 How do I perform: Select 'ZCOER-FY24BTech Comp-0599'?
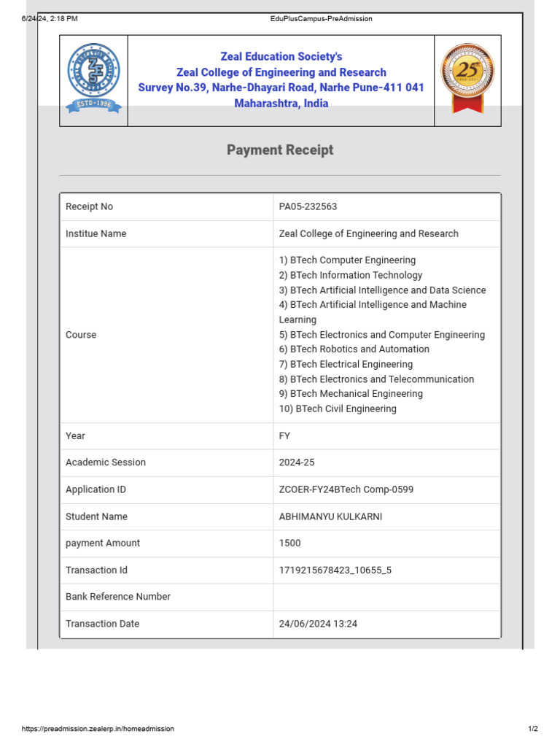[x=346, y=489]
